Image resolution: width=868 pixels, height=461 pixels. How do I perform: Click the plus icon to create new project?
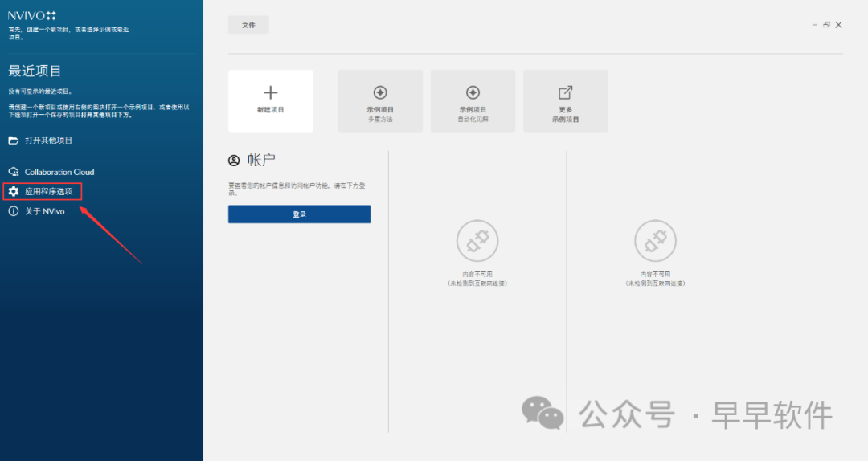[x=270, y=93]
